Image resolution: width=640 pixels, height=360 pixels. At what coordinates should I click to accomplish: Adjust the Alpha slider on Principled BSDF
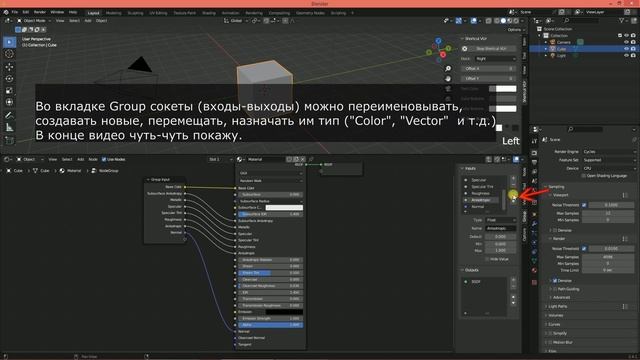pos(270,325)
